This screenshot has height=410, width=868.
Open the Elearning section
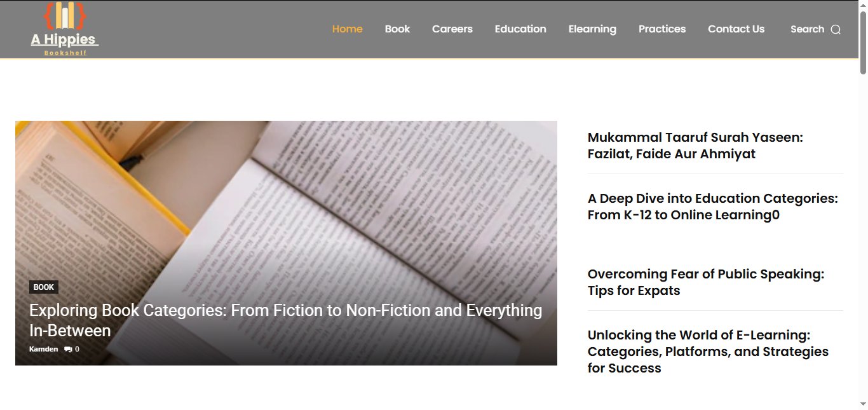point(592,29)
